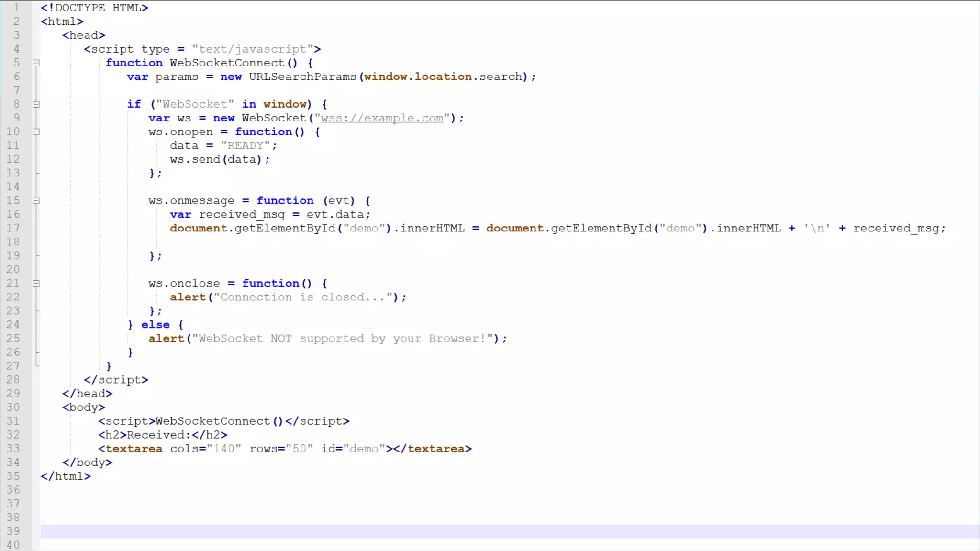
Task: Click the <!DOCTYPE HTML> declaration
Action: pos(95,8)
